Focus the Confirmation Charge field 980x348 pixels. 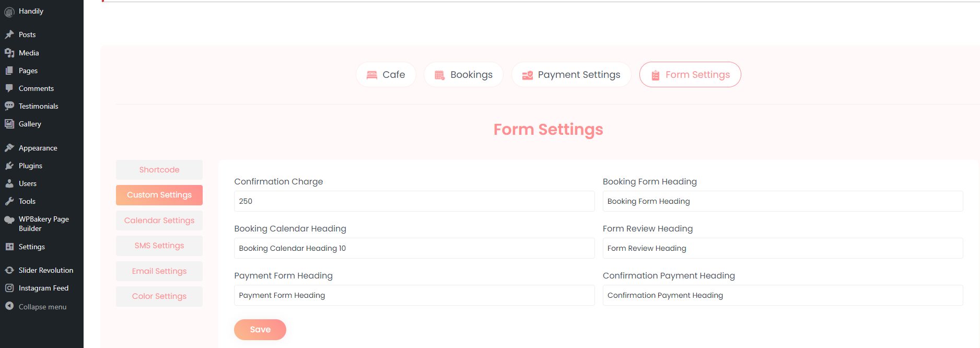[x=414, y=201]
